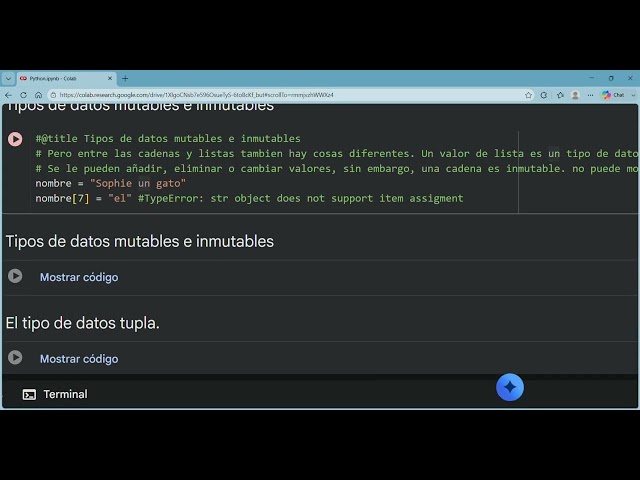Click the nombre[7] = "el" code line
The image size is (640, 480).
[249, 198]
